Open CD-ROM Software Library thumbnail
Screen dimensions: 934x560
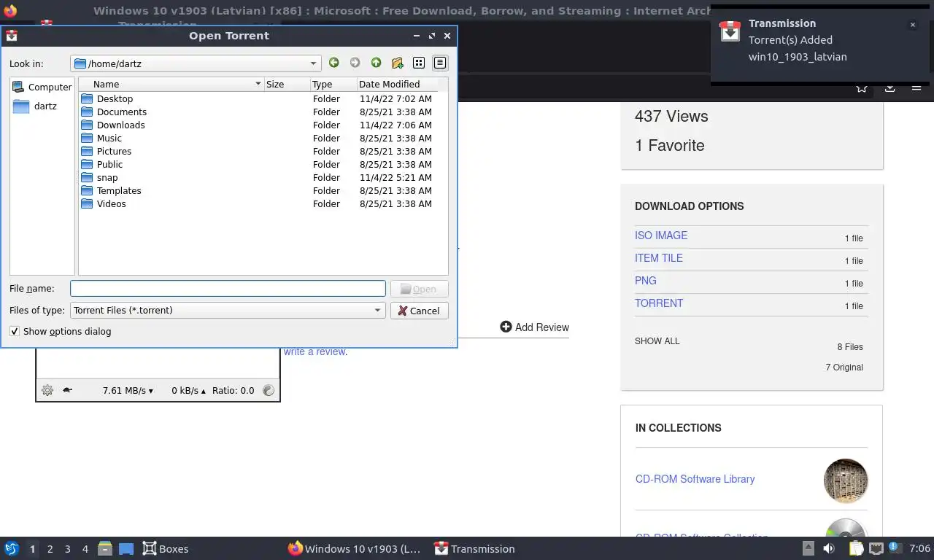[846, 481]
